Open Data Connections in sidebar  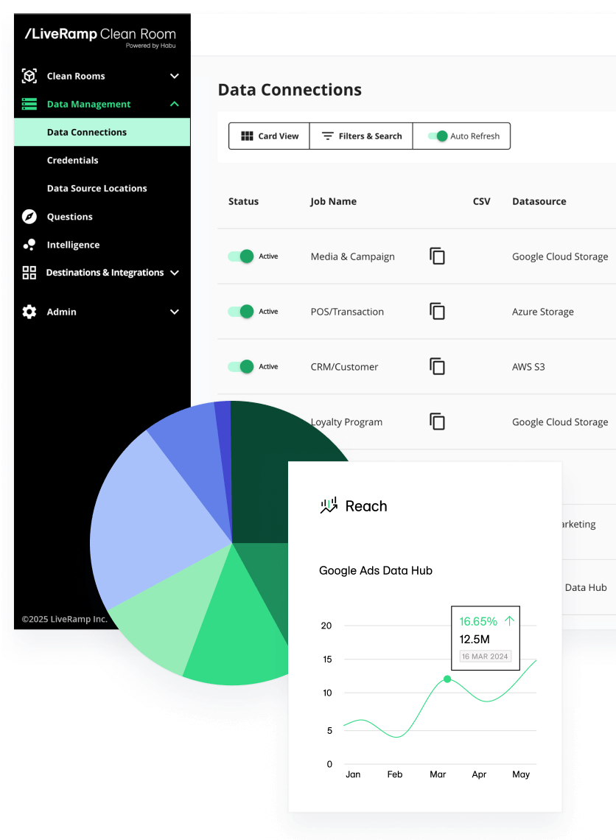(x=102, y=133)
